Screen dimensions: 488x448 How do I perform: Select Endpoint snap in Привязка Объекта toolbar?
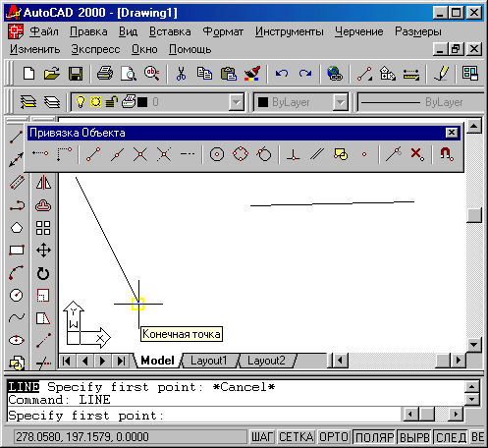(93, 154)
